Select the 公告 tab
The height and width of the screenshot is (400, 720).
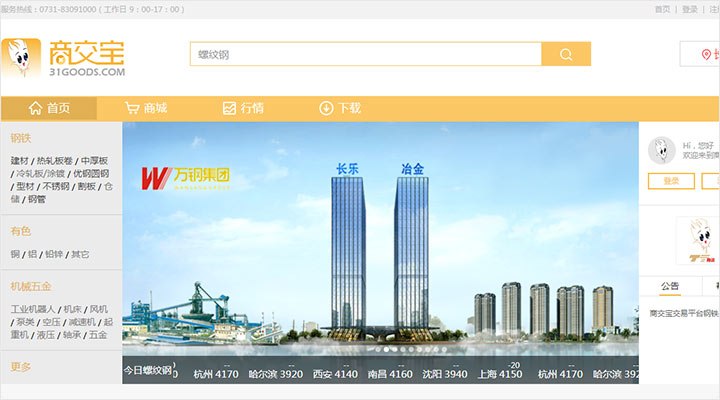(x=669, y=286)
